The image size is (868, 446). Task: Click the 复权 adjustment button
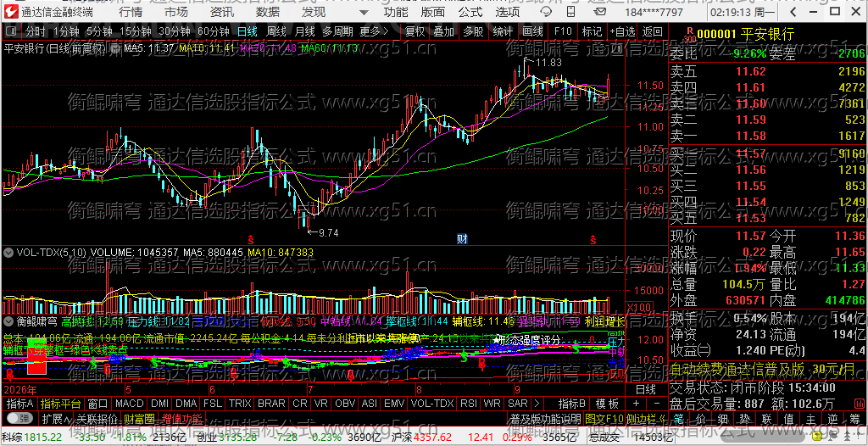414,31
